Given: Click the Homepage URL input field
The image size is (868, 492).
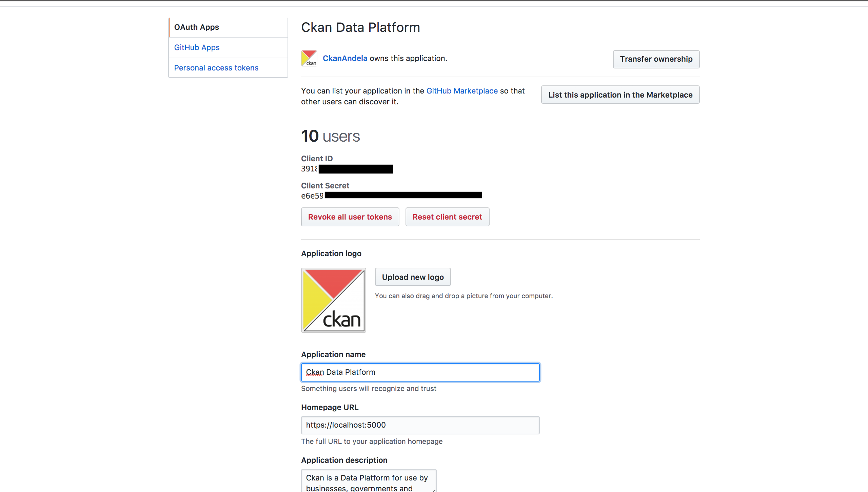Looking at the screenshot, I should [x=420, y=425].
